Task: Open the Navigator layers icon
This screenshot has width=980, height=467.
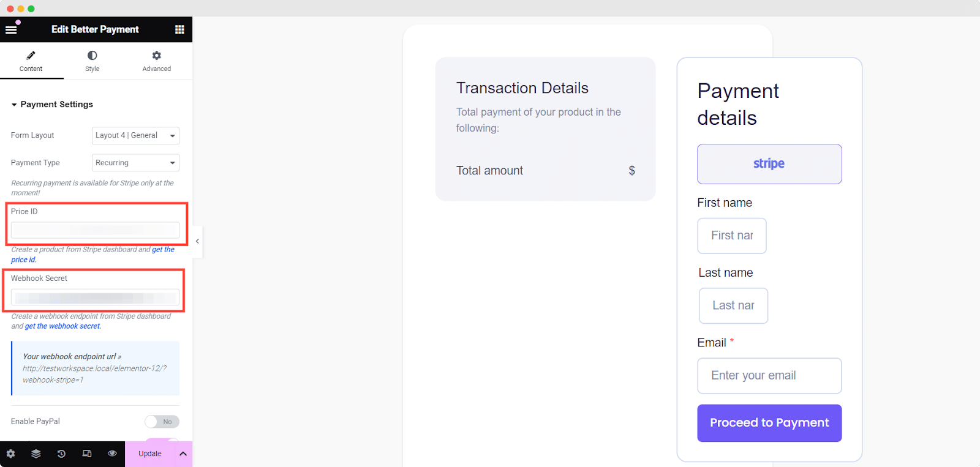Action: coord(36,454)
